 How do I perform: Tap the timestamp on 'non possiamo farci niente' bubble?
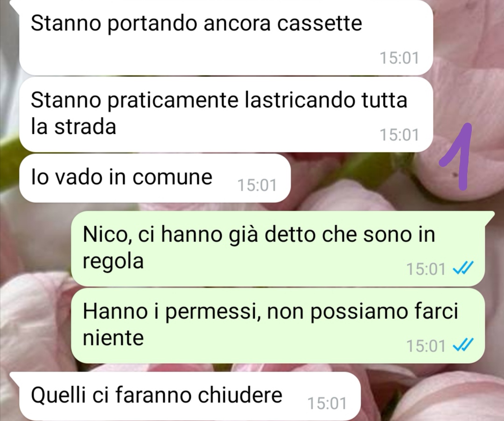pos(426,346)
